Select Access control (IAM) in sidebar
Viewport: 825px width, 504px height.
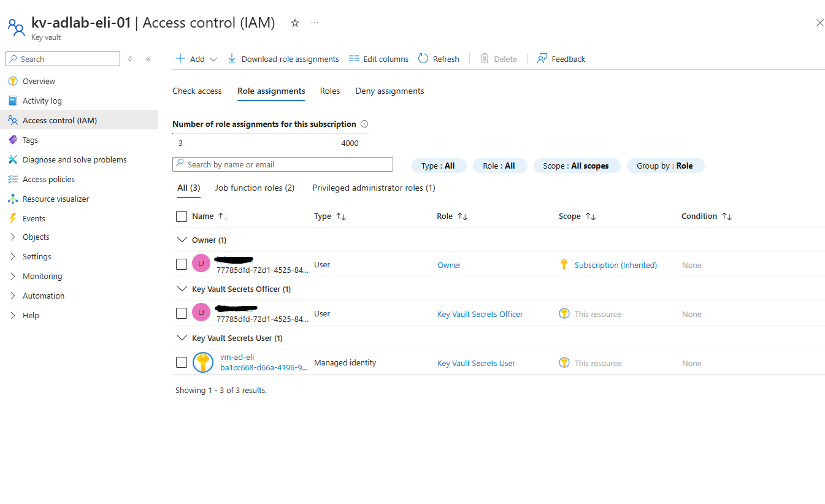79,120
